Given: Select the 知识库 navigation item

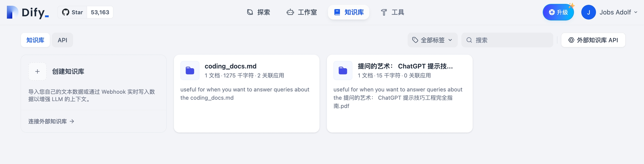Looking at the screenshot, I should 349,12.
